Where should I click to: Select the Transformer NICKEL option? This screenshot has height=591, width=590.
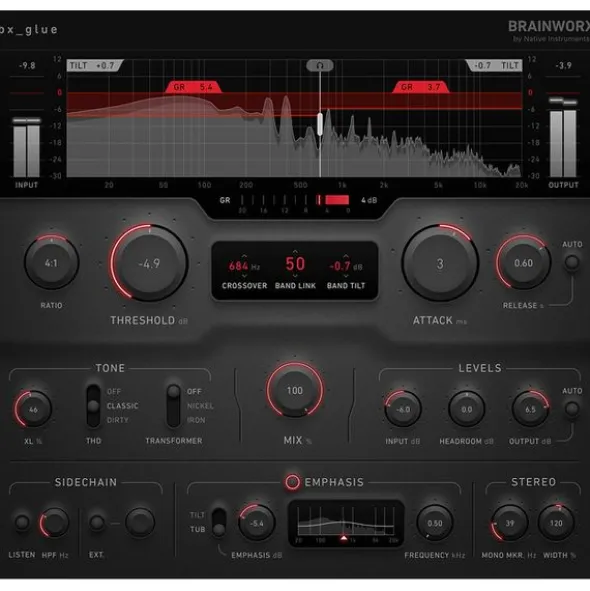200,406
